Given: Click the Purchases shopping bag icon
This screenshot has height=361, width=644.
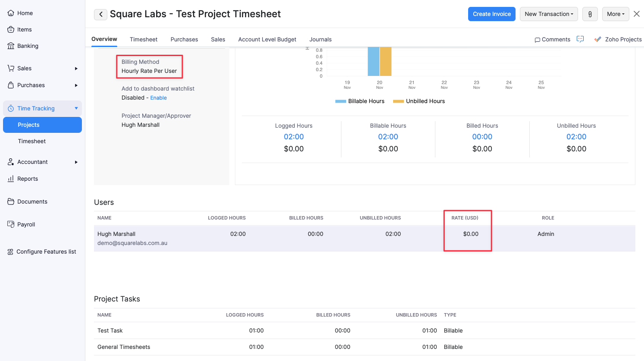Looking at the screenshot, I should click(11, 85).
